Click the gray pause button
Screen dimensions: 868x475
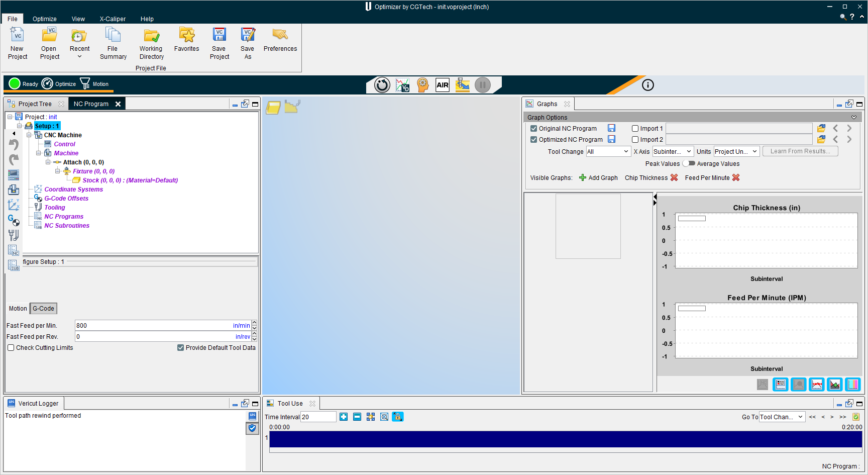coord(483,85)
